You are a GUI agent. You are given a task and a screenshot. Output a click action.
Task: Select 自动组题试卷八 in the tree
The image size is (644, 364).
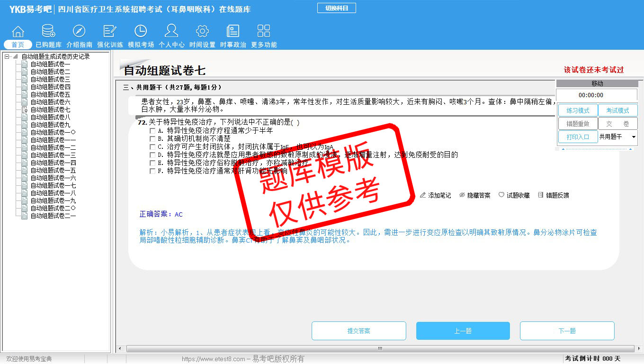[x=50, y=117]
